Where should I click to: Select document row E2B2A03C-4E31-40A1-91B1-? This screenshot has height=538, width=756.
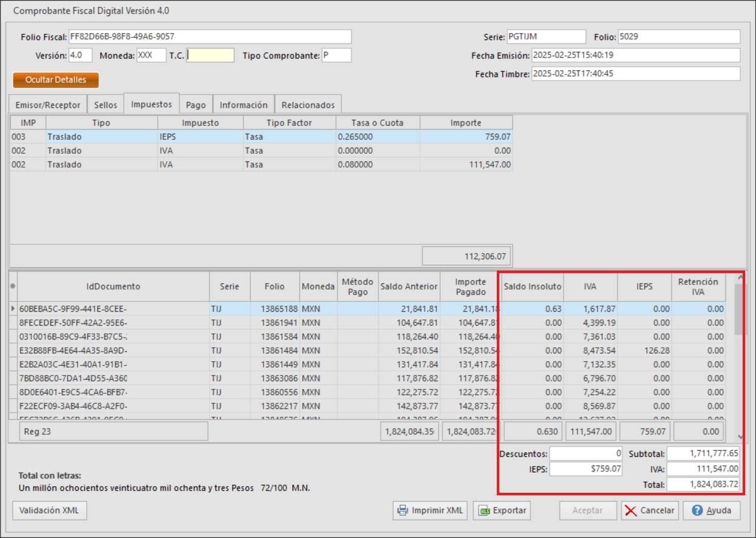tap(371, 364)
